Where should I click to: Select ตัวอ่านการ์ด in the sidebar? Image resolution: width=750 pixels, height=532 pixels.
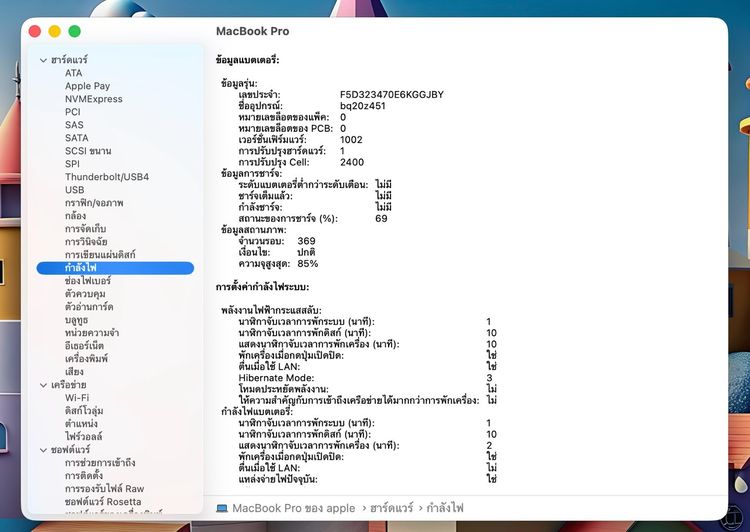89,307
